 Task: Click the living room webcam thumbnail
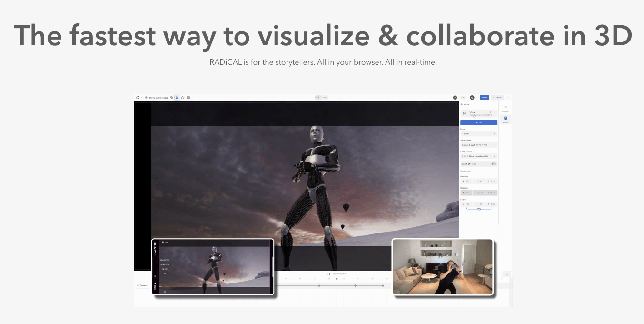pyautogui.click(x=442, y=267)
